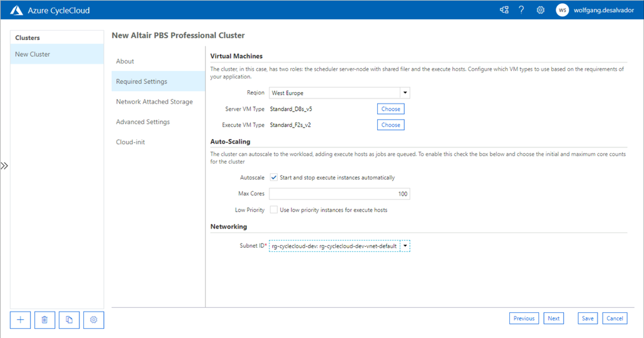Focus the Max Cores input field
Viewport: 644px width, 338px height.
(x=340, y=194)
